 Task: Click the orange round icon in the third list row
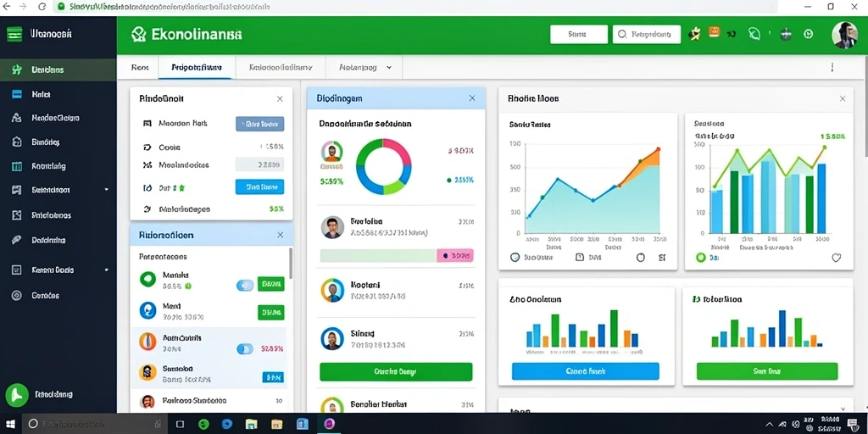147,342
